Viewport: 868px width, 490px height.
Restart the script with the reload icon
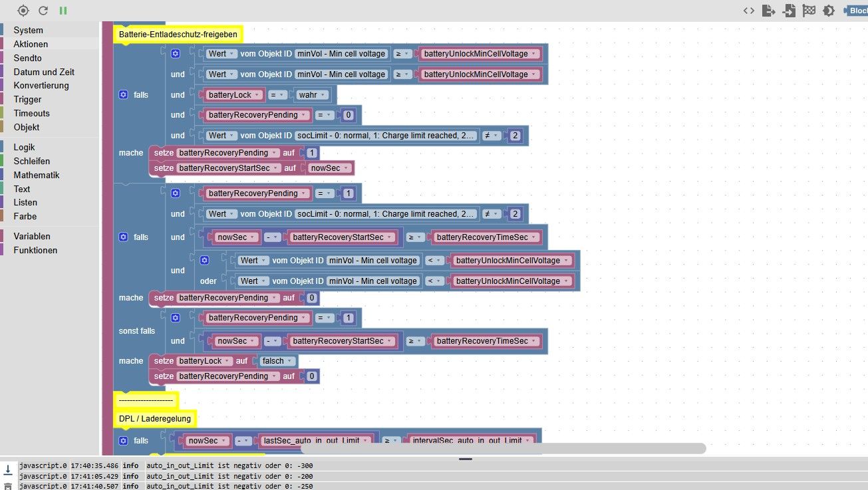click(x=43, y=11)
